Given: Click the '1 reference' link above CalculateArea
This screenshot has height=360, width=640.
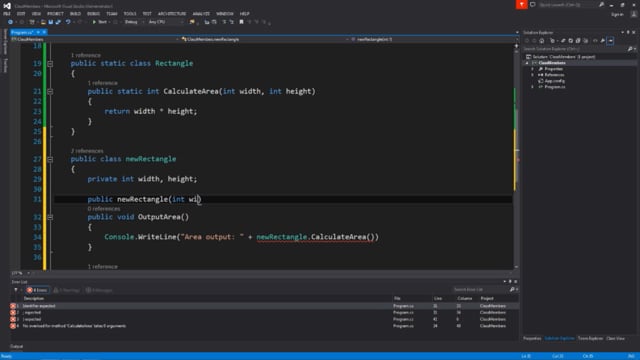Looking at the screenshot, I should coord(102,83).
